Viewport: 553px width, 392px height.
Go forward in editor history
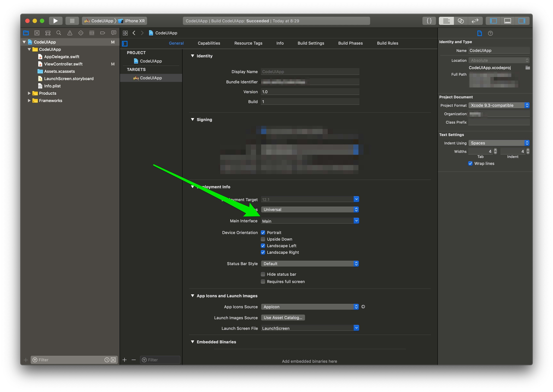tap(142, 33)
